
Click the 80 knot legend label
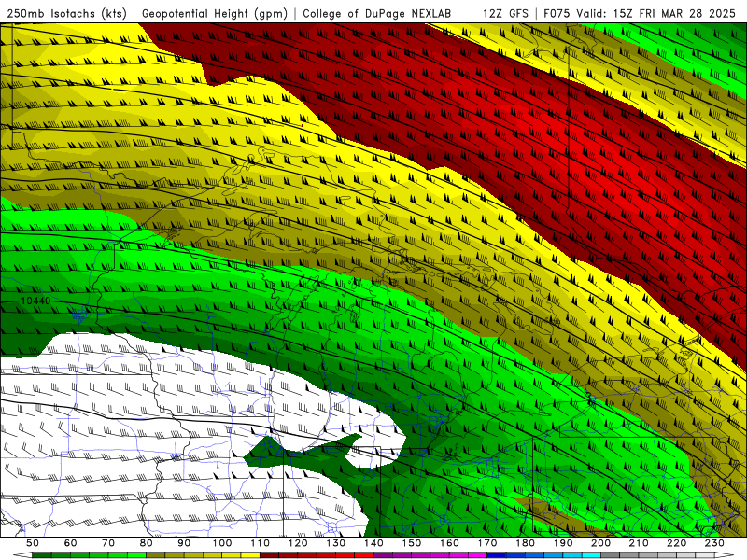[147, 543]
